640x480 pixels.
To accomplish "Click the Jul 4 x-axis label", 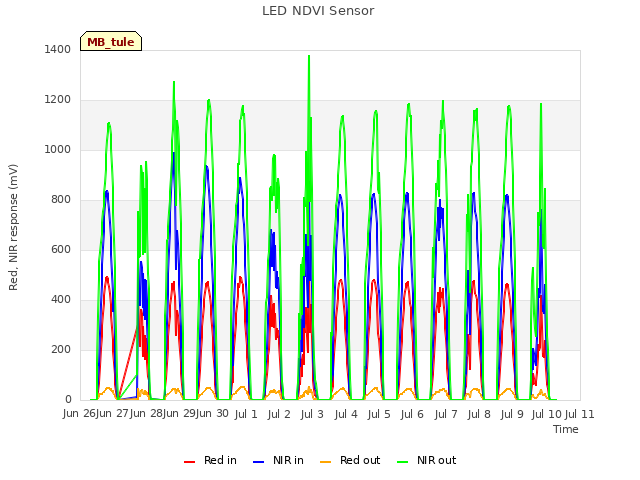I will click(x=346, y=414).
